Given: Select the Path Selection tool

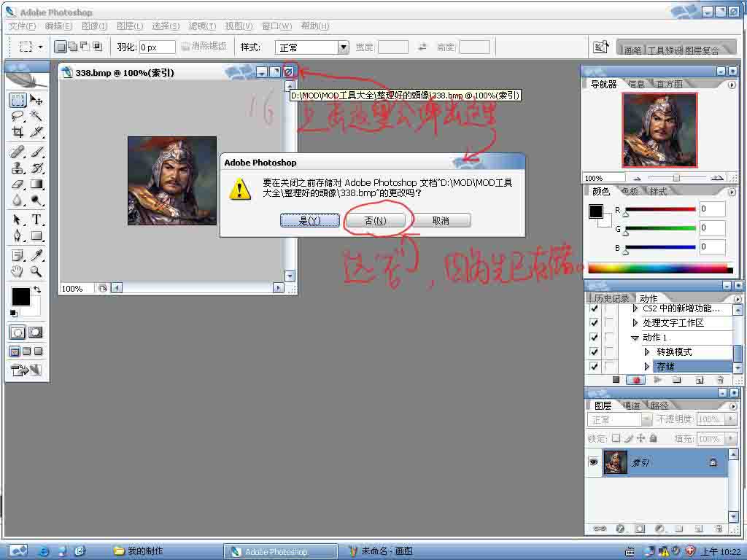Looking at the screenshot, I should pos(18,219).
